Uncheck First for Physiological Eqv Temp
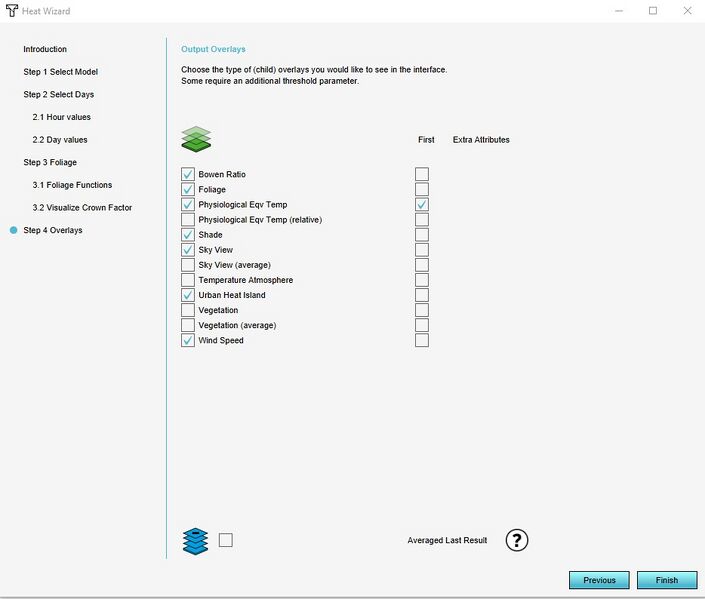The width and height of the screenshot is (705, 599). click(422, 204)
